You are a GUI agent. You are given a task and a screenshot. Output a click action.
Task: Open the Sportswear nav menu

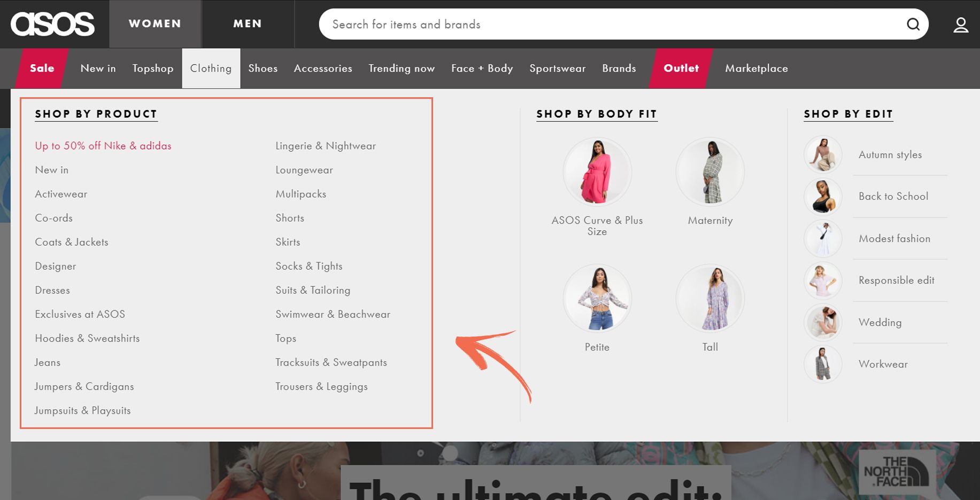tap(558, 68)
